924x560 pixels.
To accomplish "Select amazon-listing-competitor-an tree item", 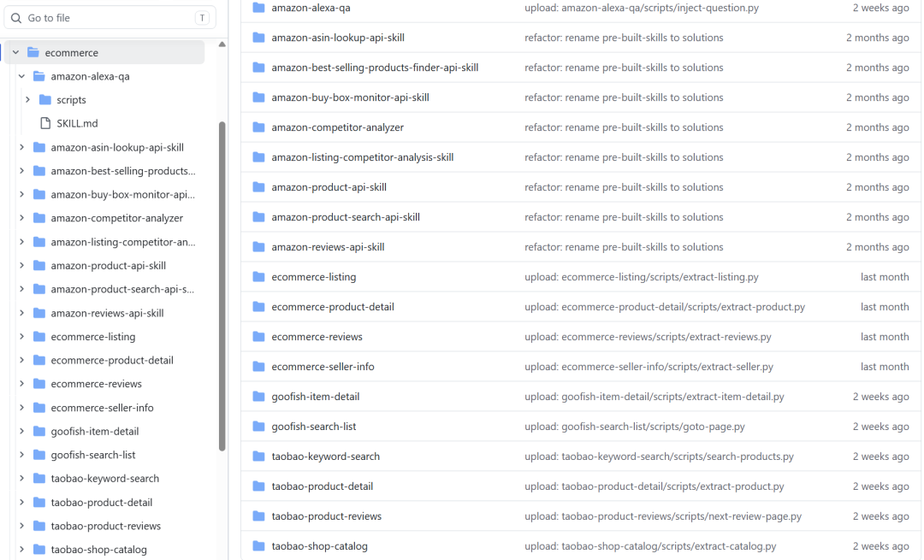I will pos(123,242).
